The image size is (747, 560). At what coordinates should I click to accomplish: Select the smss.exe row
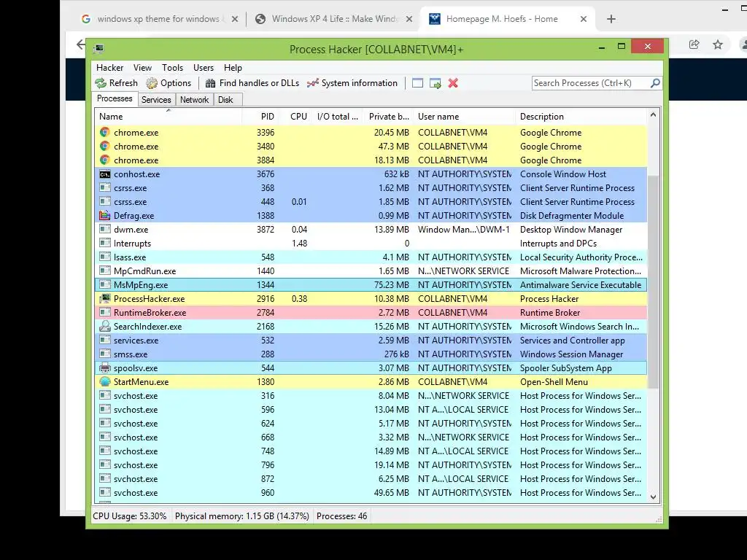coord(371,354)
